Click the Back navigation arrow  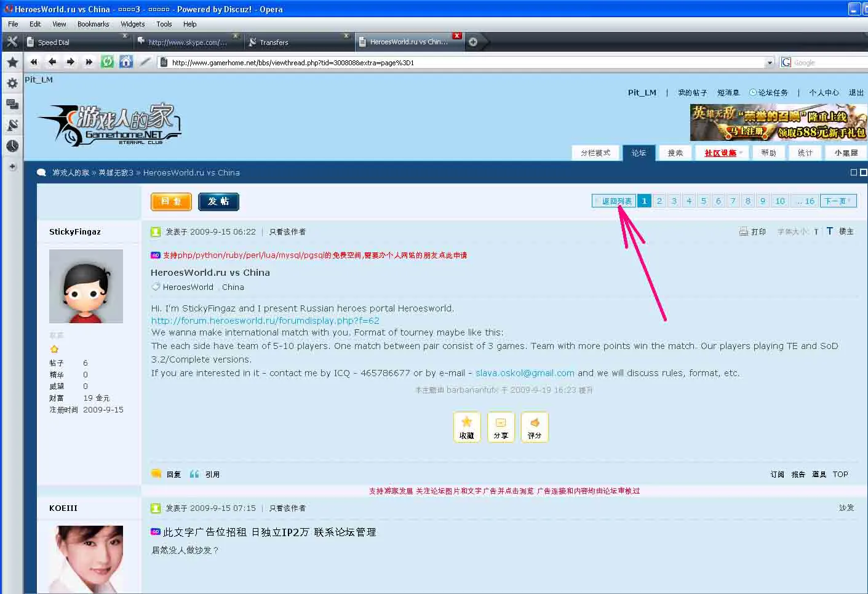pos(52,62)
